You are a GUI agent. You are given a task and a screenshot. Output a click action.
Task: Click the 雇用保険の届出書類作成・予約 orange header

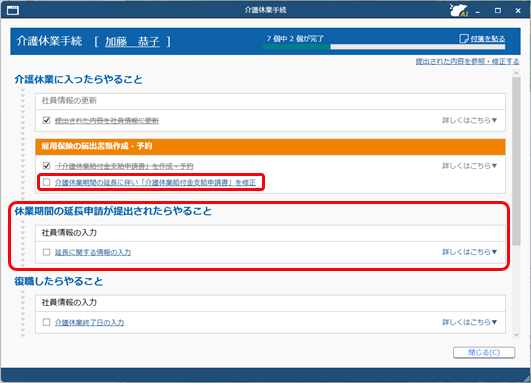(x=270, y=146)
